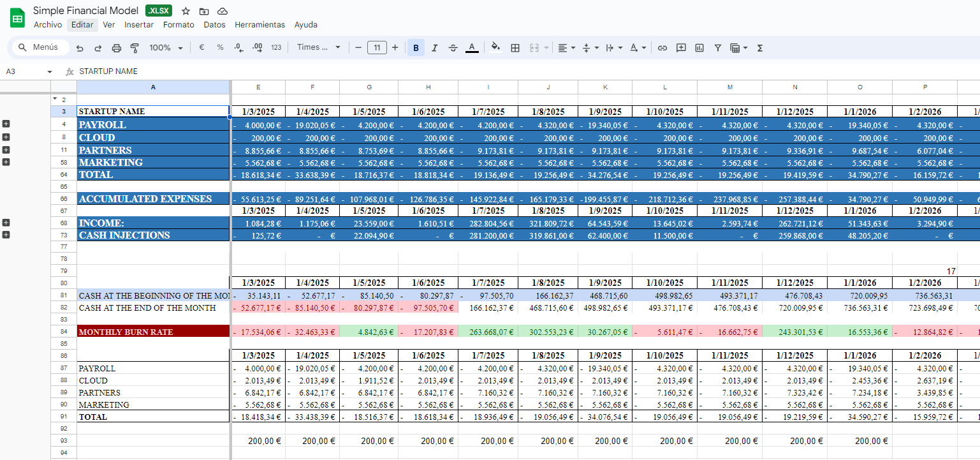Image resolution: width=980 pixels, height=460 pixels.
Task: Increase decimal places
Action: (x=256, y=47)
